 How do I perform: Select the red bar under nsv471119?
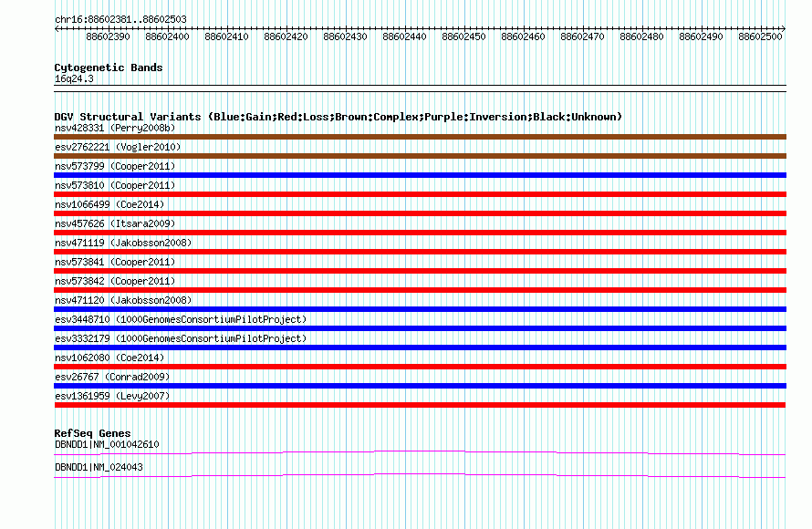[x=420, y=252]
